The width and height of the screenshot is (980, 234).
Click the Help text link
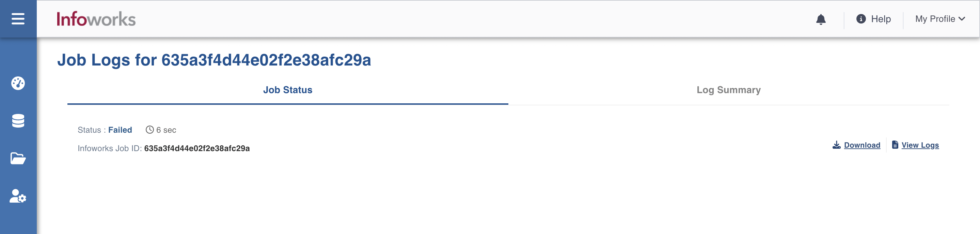881,19
